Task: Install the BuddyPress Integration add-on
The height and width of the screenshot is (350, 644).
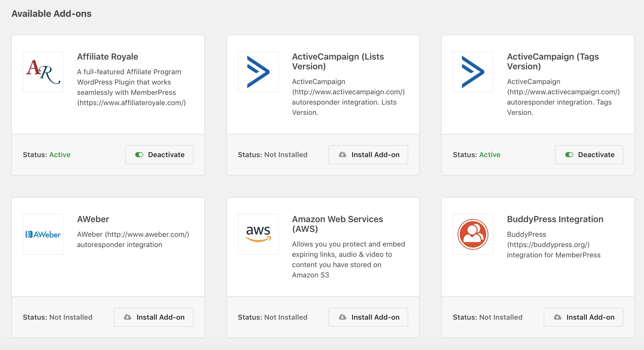Action: (584, 317)
